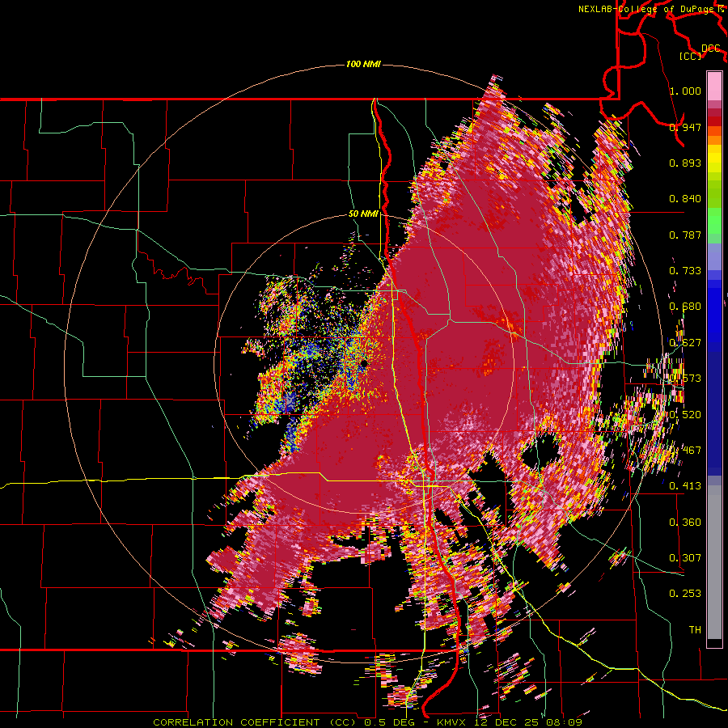Click the 0.787 legend value
Screen dimensions: 728x728
[685, 235]
